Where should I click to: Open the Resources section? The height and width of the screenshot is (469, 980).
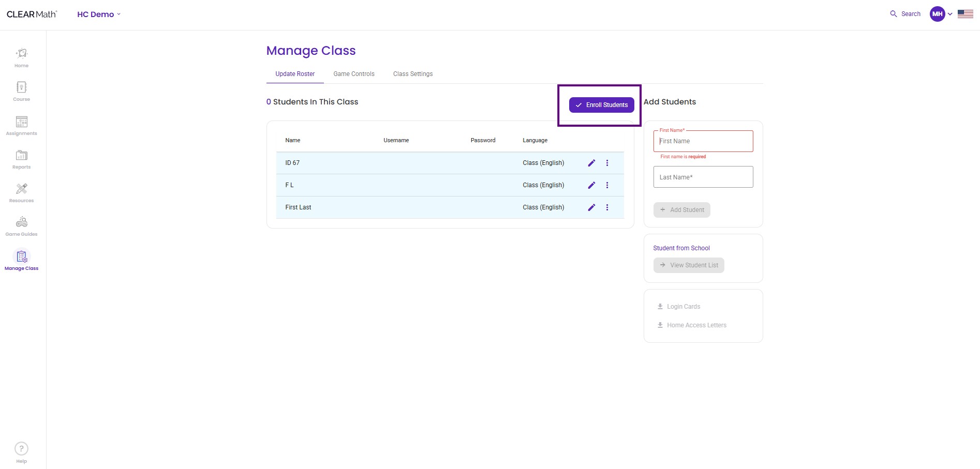(x=21, y=191)
